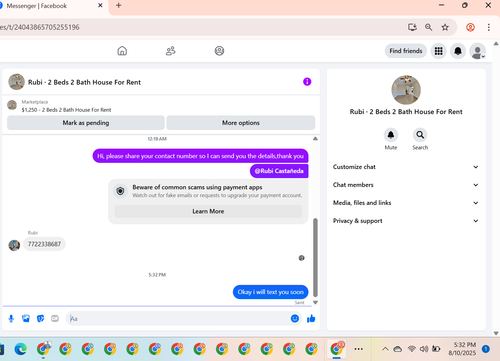Choose a sticker from the sticker icon

point(40,319)
